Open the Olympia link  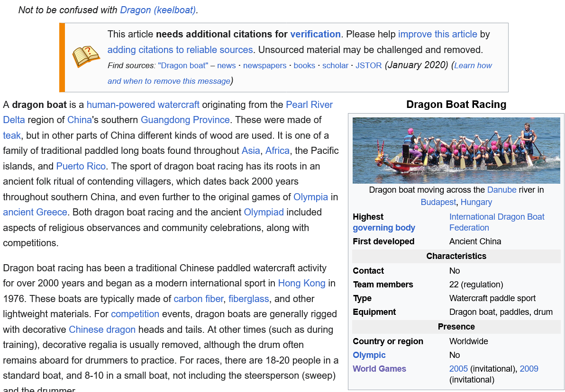pyautogui.click(x=310, y=197)
